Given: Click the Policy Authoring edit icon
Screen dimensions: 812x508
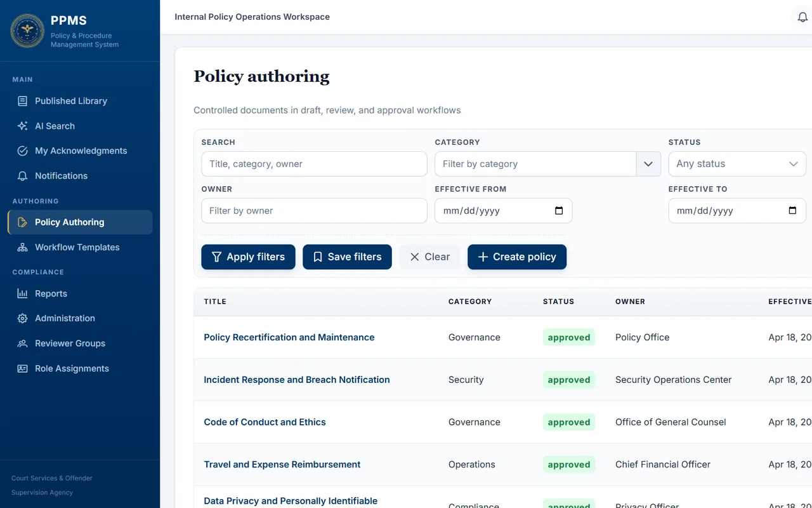Looking at the screenshot, I should coord(22,222).
